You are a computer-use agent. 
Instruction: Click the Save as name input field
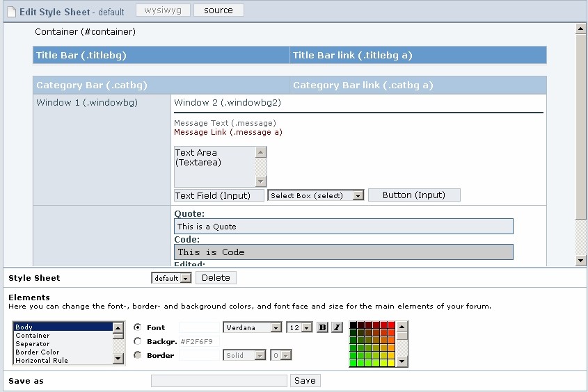coord(218,381)
